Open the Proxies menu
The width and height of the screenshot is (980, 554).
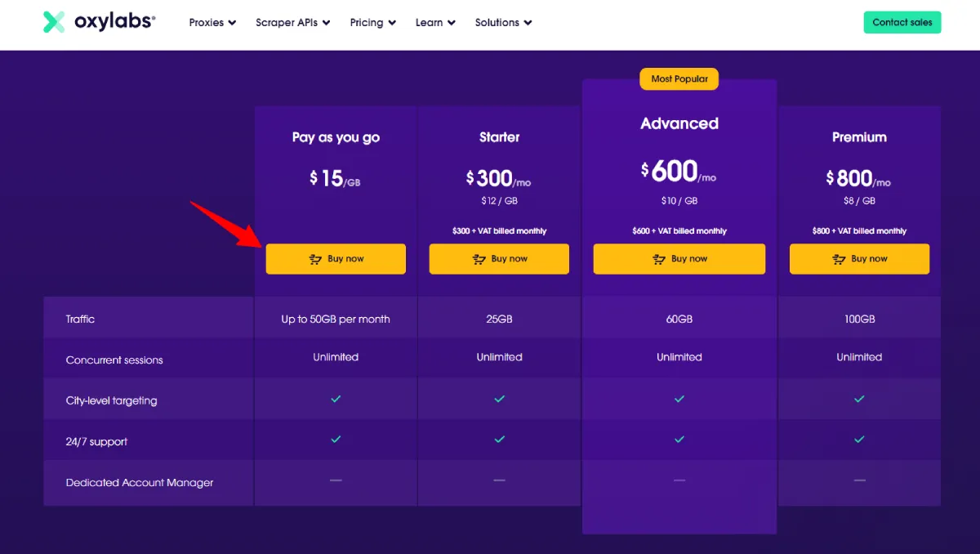(x=212, y=23)
